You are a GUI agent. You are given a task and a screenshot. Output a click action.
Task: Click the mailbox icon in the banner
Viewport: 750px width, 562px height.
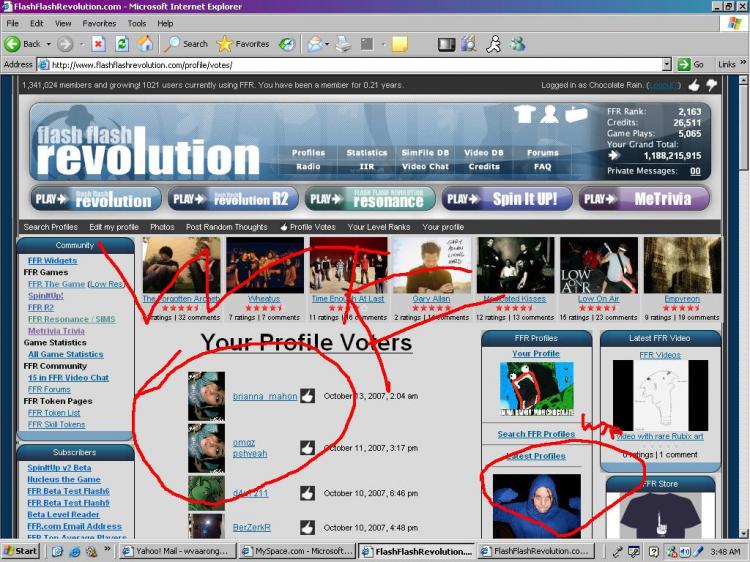(x=576, y=115)
